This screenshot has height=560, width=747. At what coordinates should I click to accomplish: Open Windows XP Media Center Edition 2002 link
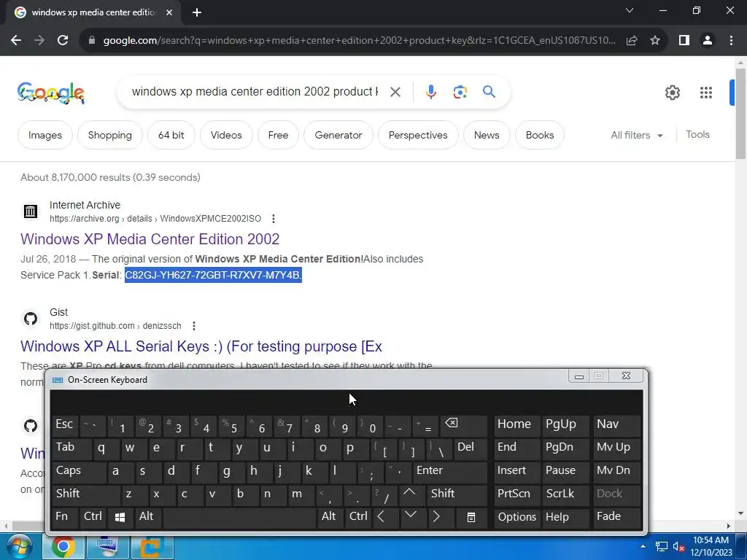(150, 239)
